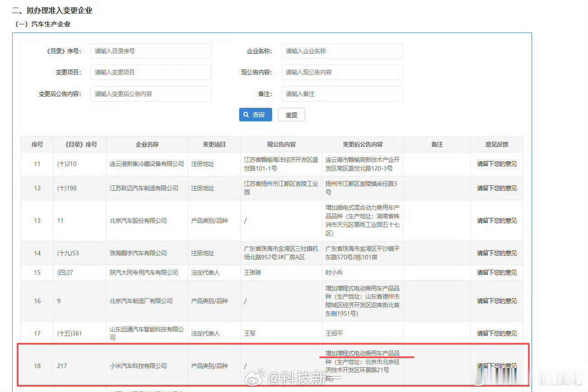Screen dimensions: 588x392
Task: Click 请留下您的意见 for 北京汽车股份有限公司
Action: click(497, 221)
